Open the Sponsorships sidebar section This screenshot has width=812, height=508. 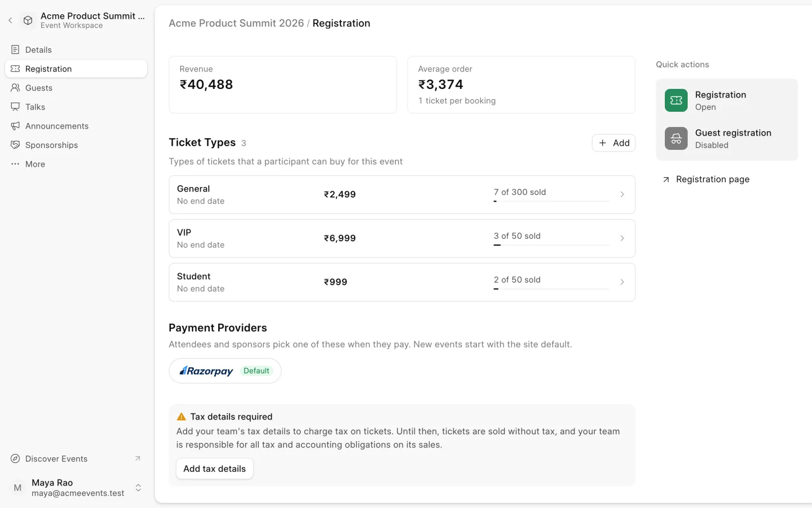(76, 145)
